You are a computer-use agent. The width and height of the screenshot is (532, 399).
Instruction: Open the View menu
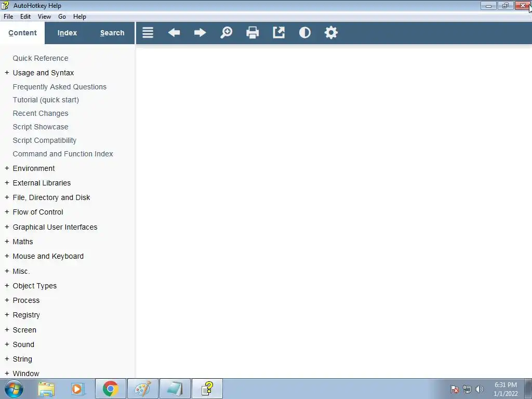[44, 17]
